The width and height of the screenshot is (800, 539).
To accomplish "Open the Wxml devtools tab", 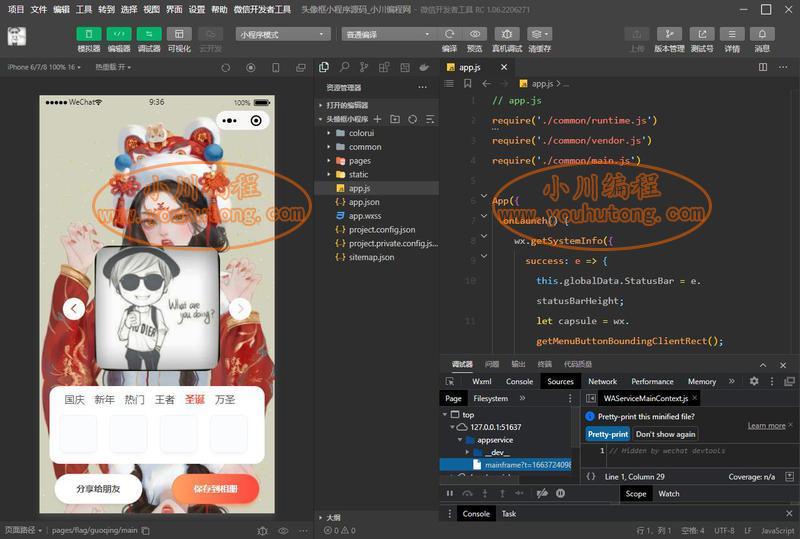I will tap(482, 381).
